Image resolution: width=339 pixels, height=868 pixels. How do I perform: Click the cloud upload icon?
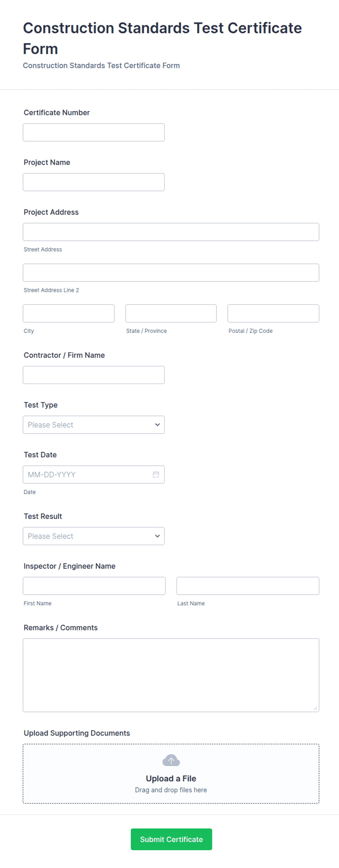click(x=171, y=760)
